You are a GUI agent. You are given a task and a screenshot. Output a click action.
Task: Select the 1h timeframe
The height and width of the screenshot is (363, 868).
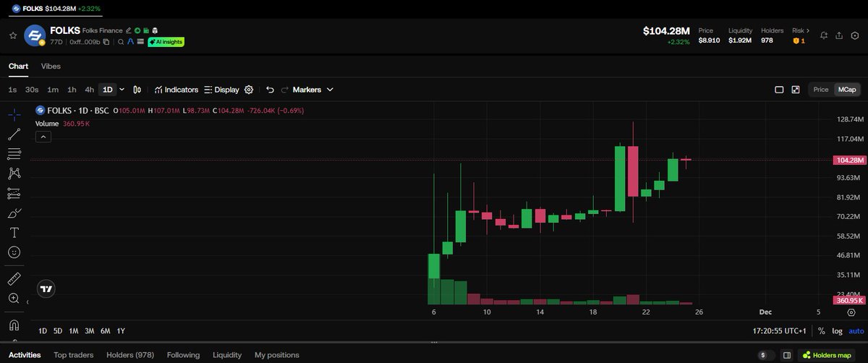click(72, 90)
